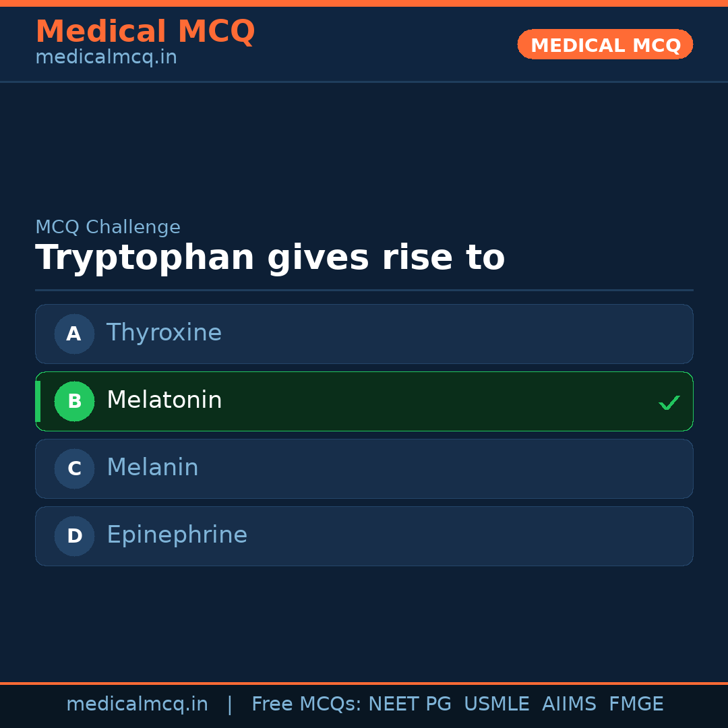Open the medicalmcq.in link in the footer
The image size is (728, 728).
pyautogui.click(x=137, y=704)
